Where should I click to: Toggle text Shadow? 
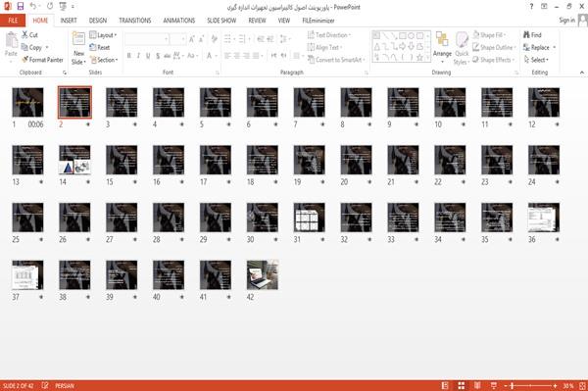point(158,56)
